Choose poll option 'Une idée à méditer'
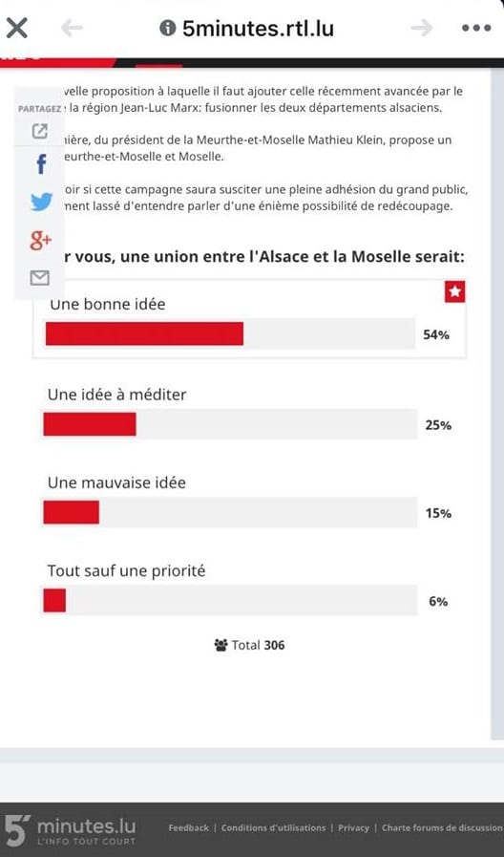The width and height of the screenshot is (504, 857). [116, 395]
